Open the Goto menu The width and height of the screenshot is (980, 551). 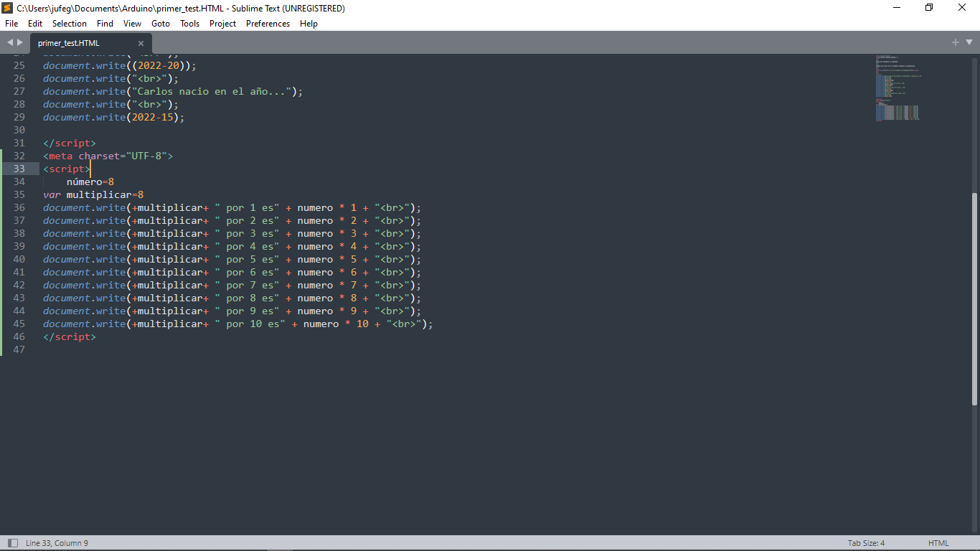click(161, 24)
